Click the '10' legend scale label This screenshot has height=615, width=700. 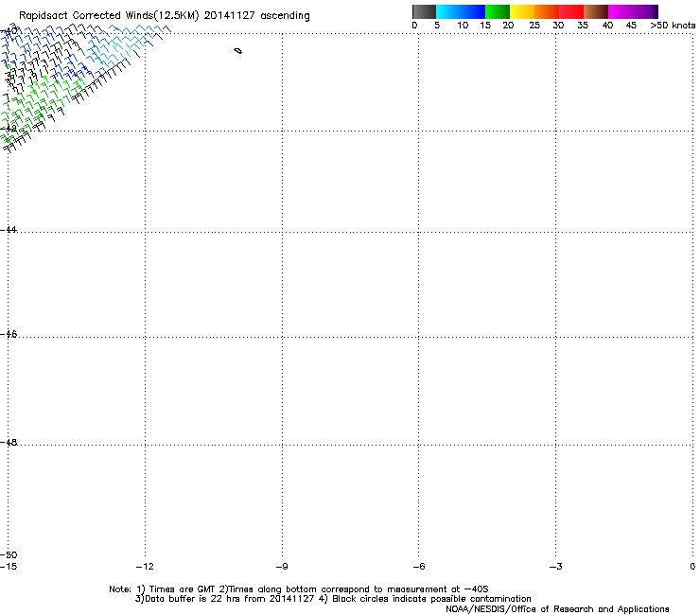click(463, 26)
